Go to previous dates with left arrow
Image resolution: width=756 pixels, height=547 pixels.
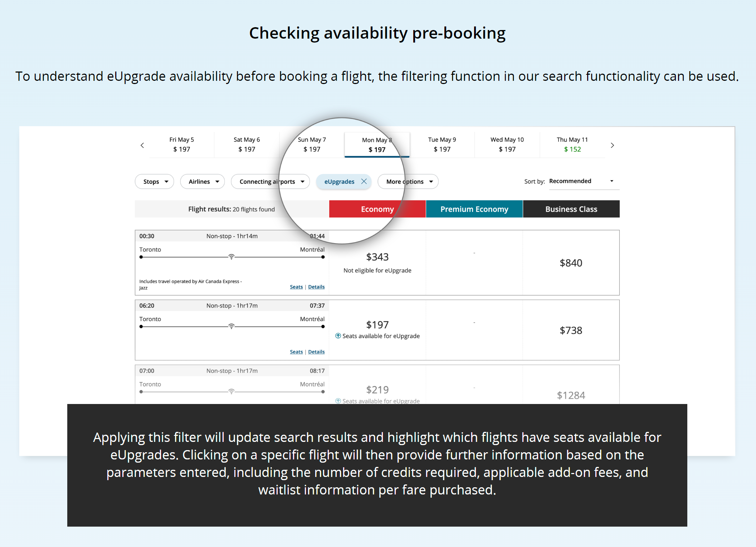[142, 145]
